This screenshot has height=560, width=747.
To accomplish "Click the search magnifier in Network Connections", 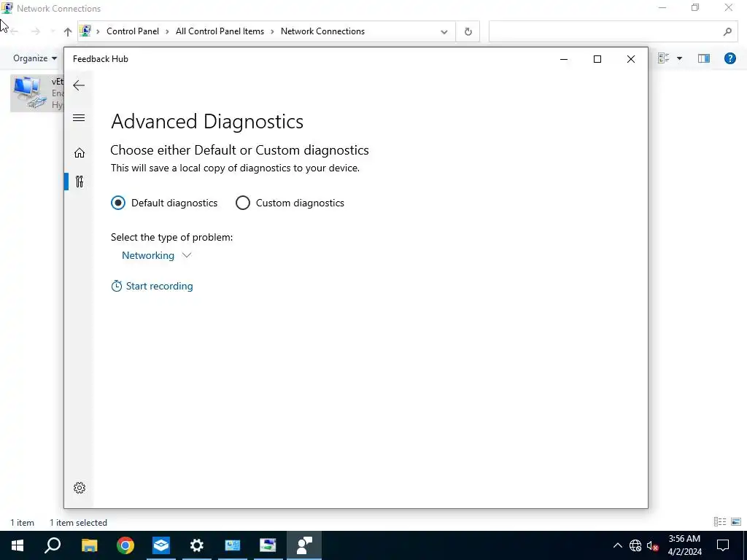I will tap(727, 32).
